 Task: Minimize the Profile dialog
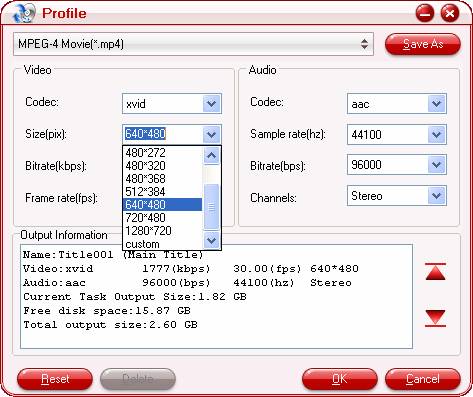[425, 14]
